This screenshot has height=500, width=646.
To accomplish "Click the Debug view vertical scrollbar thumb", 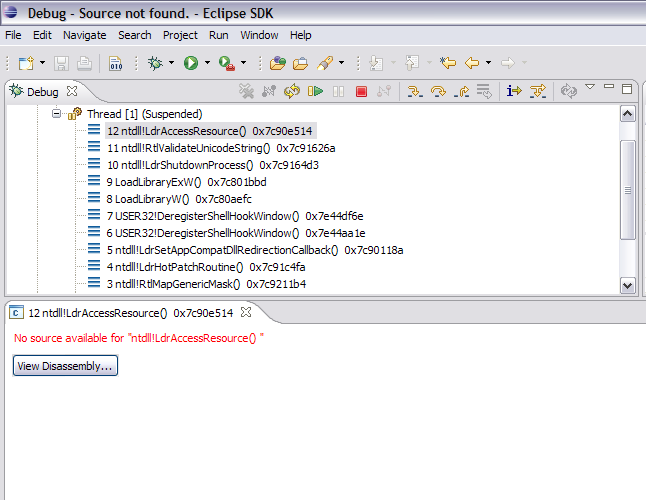I will click(627, 190).
